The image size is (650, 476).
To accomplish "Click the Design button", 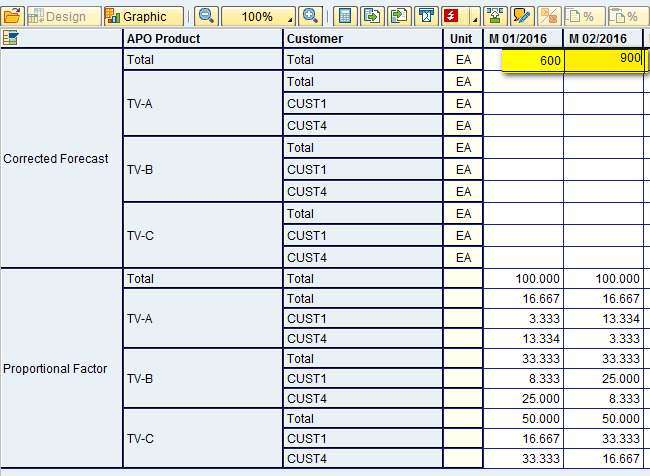I will pos(62,16).
